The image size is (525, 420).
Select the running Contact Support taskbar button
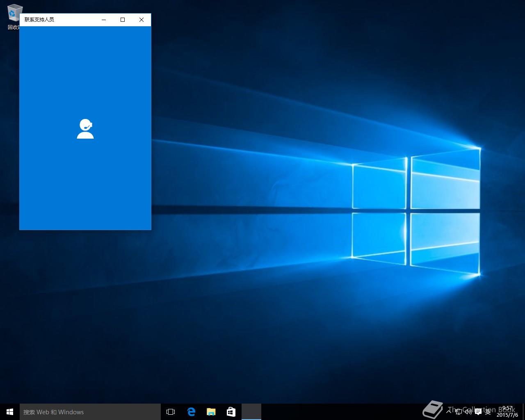[x=251, y=412]
